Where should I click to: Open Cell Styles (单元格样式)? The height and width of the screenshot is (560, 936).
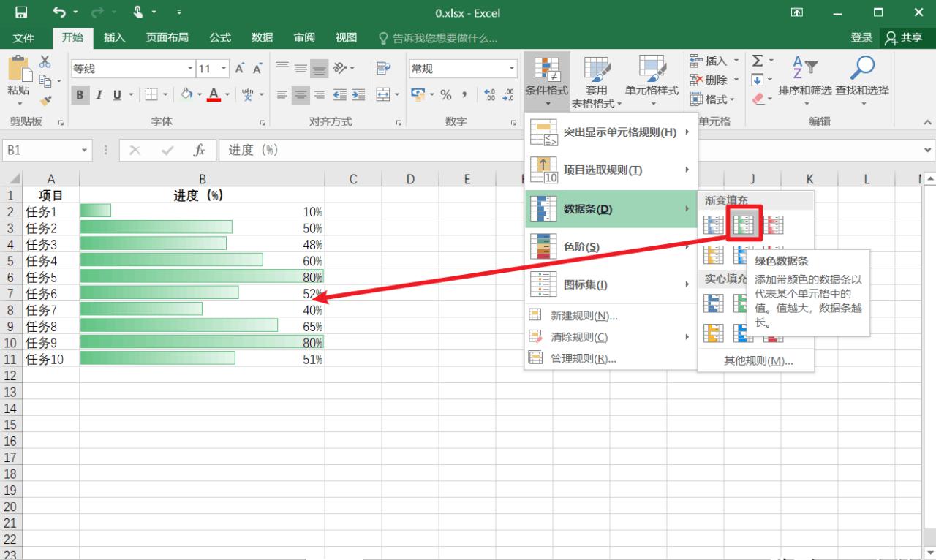click(x=652, y=82)
